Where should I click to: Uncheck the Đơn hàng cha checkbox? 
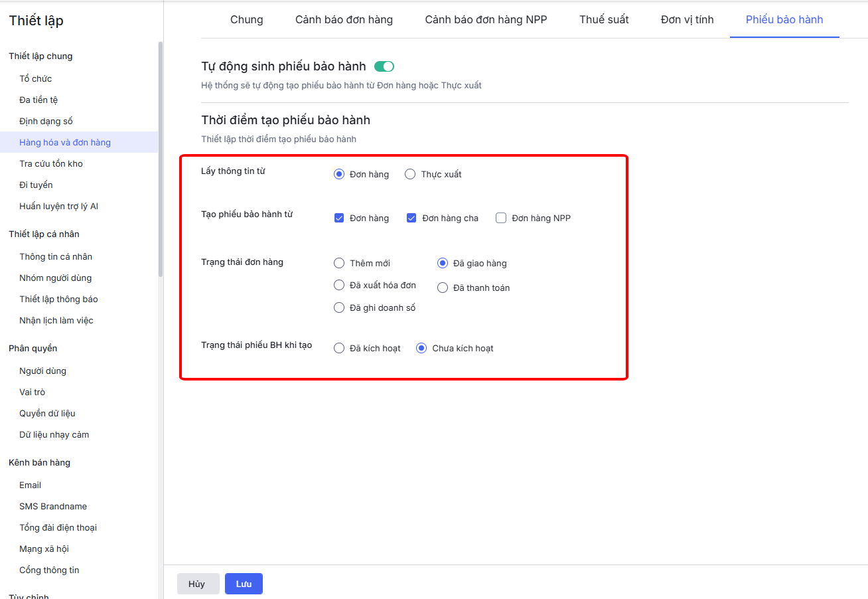[411, 218]
